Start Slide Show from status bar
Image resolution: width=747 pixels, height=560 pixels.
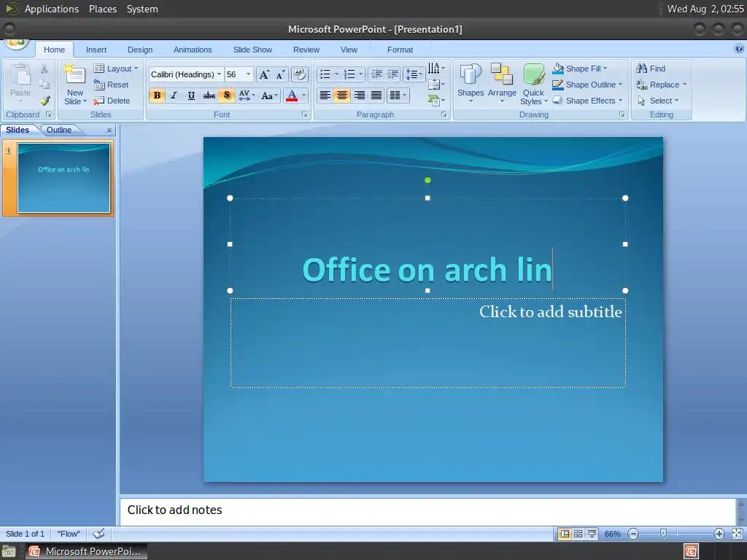(x=592, y=534)
